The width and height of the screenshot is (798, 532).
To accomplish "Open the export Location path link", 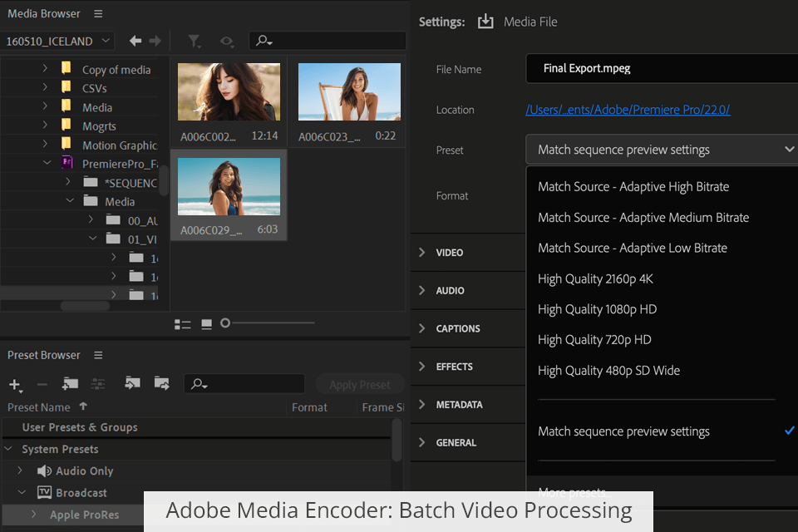I will [x=628, y=110].
